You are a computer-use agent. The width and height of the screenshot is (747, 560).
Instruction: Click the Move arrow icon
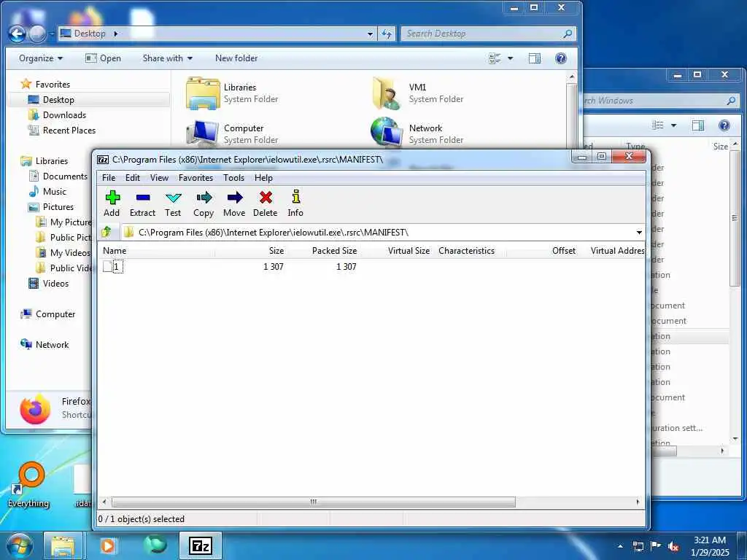pyautogui.click(x=234, y=204)
